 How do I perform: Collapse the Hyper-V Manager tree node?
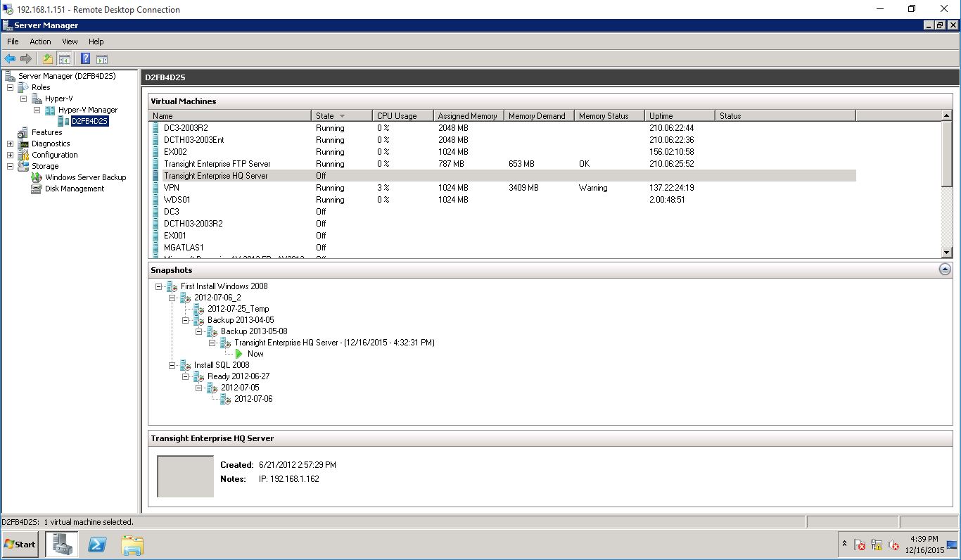[x=37, y=110]
